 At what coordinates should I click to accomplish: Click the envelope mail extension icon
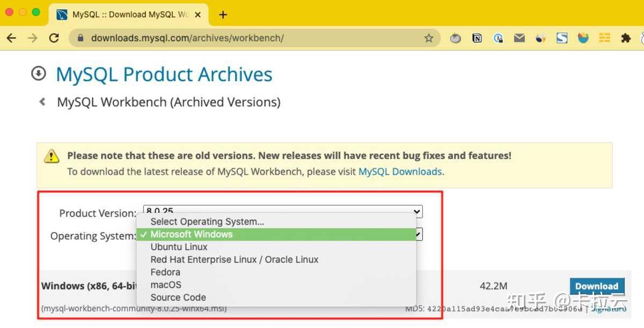pos(519,38)
